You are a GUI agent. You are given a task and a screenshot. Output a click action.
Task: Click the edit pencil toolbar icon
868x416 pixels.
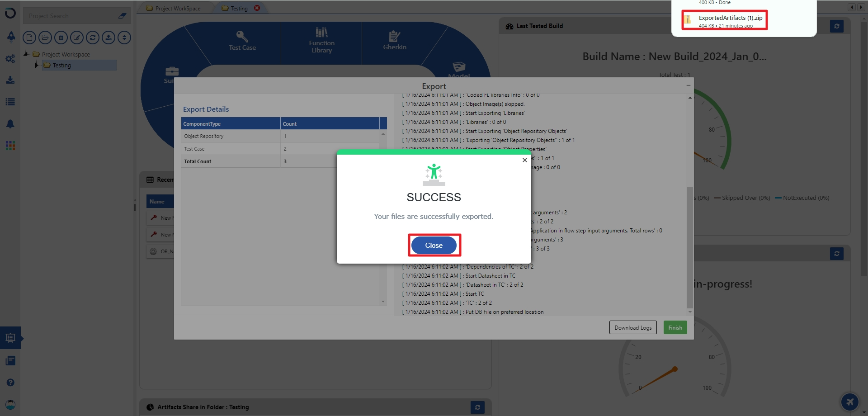coord(77,38)
